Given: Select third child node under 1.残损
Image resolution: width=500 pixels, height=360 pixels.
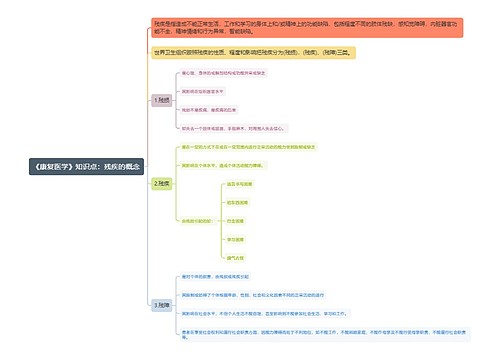Looking at the screenshot, I should coord(209,110).
